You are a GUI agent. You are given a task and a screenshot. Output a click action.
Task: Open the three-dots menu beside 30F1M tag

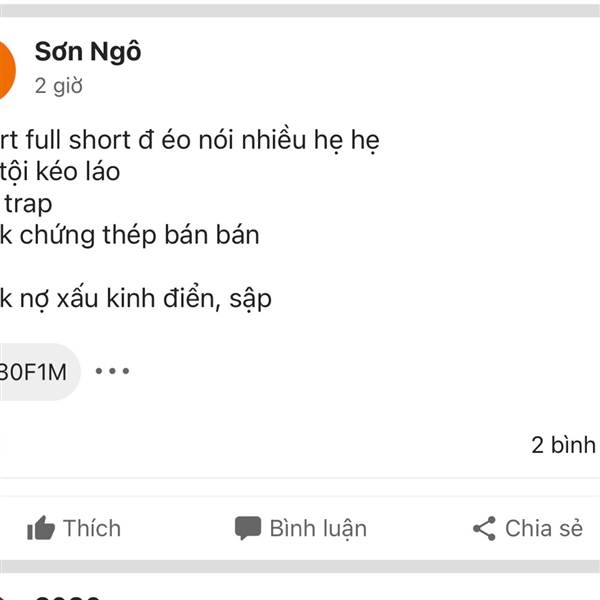click(113, 372)
